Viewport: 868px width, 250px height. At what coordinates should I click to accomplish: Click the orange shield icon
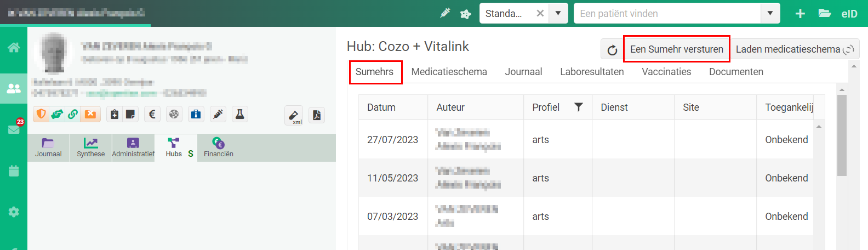click(41, 114)
